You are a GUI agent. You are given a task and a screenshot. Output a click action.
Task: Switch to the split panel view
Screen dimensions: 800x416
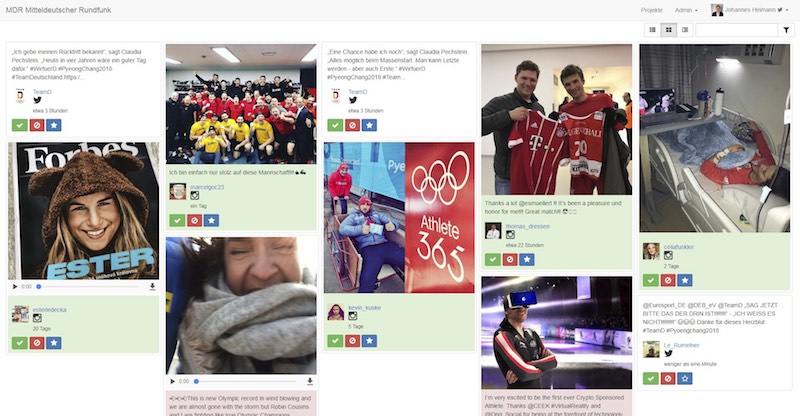685,30
